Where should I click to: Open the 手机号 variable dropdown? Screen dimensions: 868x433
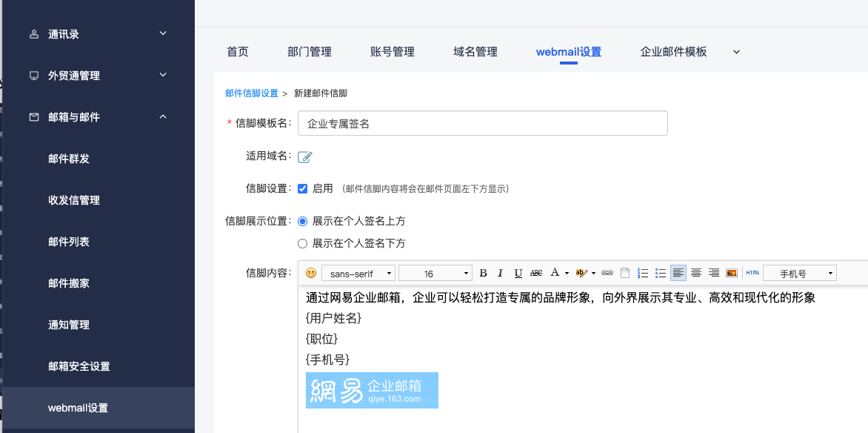(799, 274)
